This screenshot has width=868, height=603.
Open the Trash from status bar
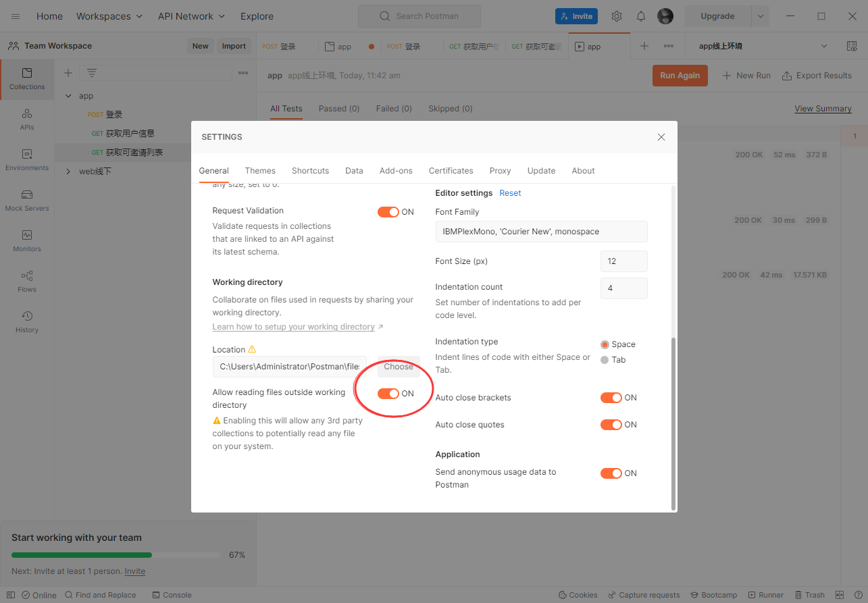pos(809,595)
